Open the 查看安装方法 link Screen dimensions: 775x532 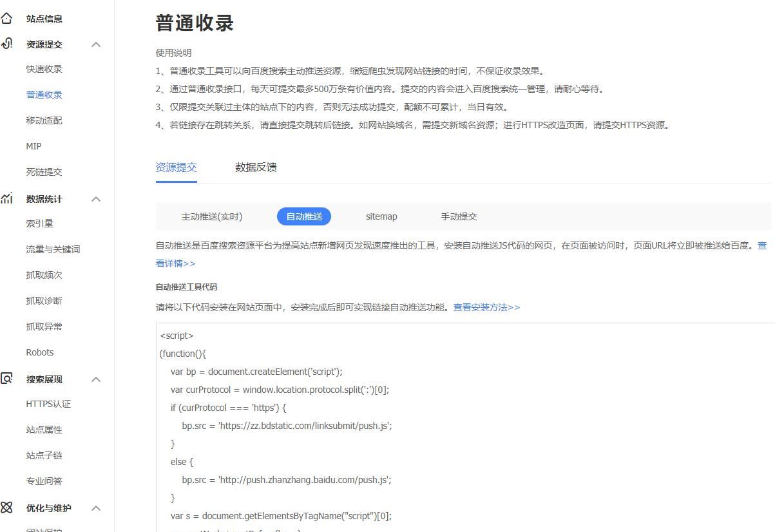(x=486, y=307)
